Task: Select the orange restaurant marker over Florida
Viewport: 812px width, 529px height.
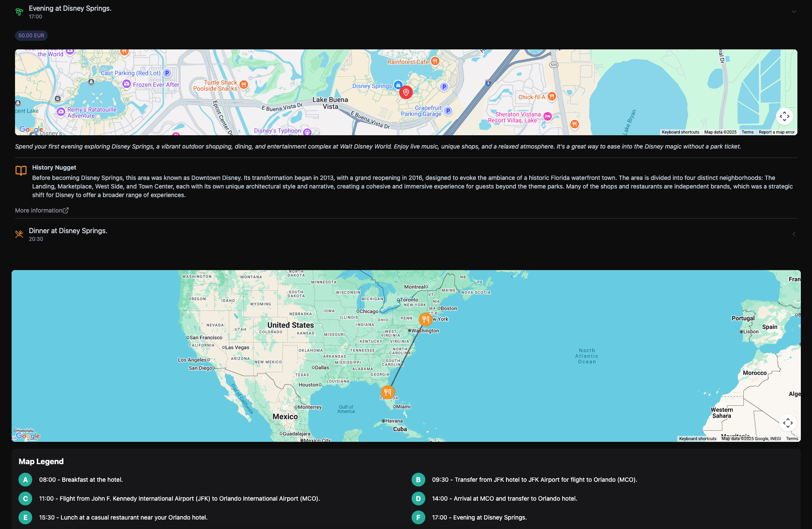Action: click(x=388, y=392)
